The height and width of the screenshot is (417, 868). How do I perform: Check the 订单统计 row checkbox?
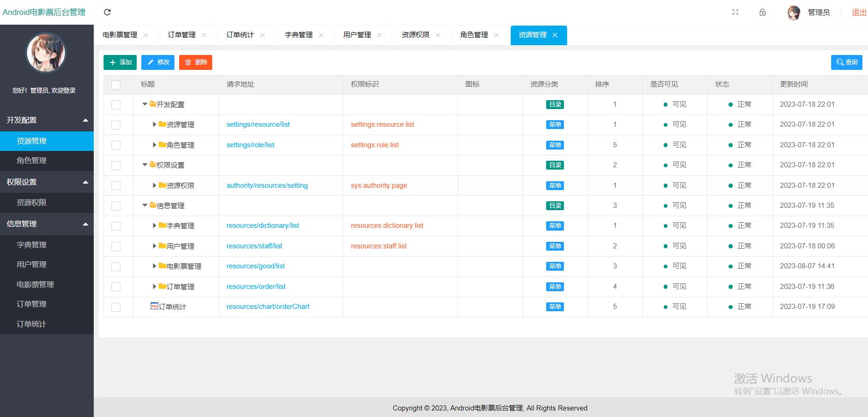116,307
